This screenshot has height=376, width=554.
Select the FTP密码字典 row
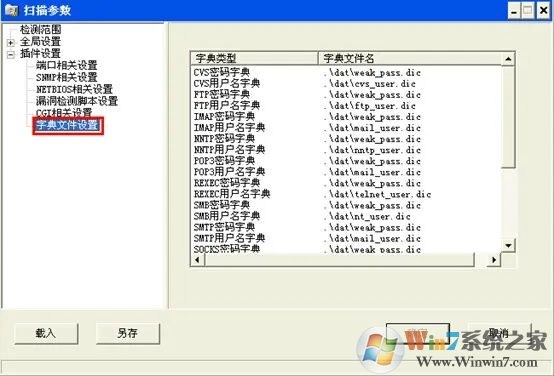(346, 94)
